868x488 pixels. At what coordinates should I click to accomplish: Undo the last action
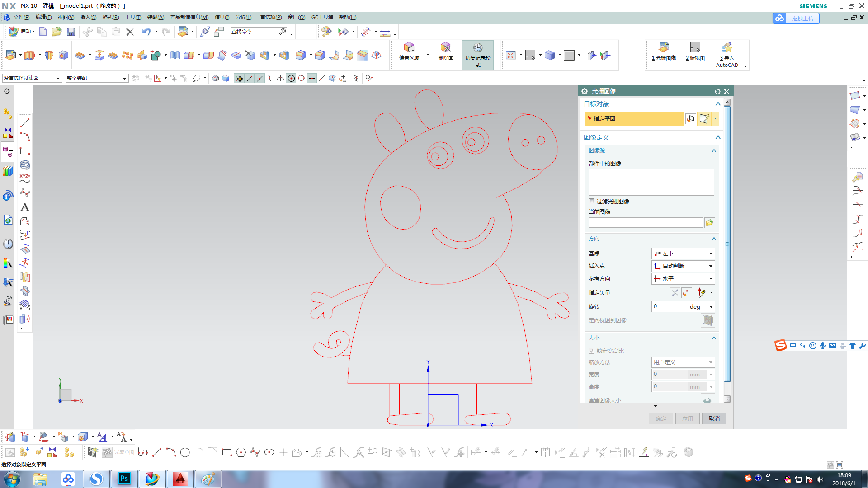click(x=146, y=32)
